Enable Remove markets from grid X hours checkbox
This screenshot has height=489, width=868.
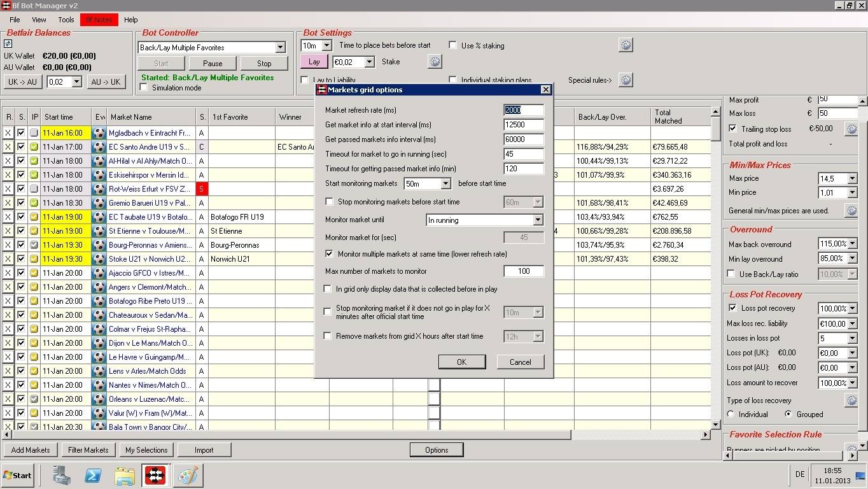click(328, 336)
